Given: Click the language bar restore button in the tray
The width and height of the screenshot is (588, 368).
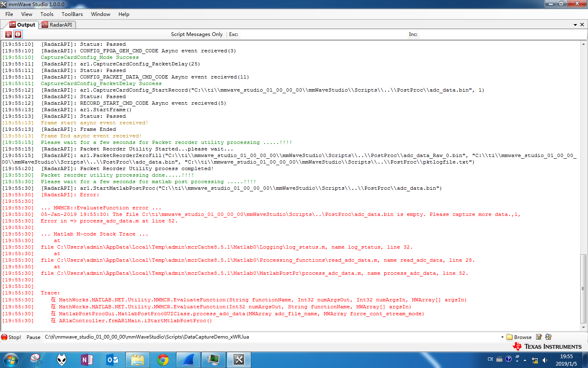Looking at the screenshot, I should [x=517, y=357].
